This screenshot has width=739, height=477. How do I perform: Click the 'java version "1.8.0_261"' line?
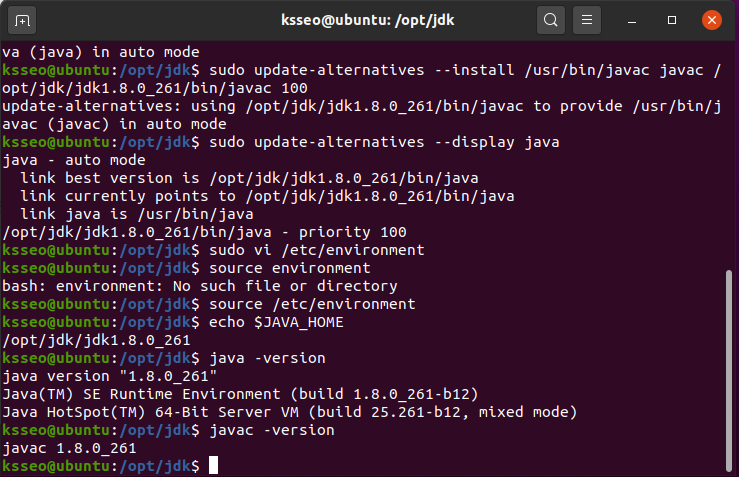pyautogui.click(x=110, y=376)
